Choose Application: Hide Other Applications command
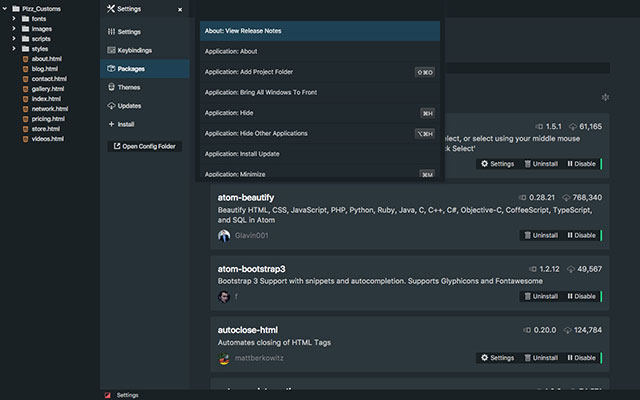This screenshot has height=400, width=640. pyautogui.click(x=320, y=133)
